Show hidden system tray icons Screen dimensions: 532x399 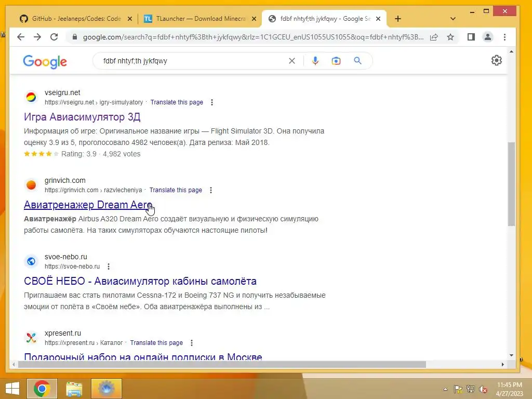pos(445,389)
